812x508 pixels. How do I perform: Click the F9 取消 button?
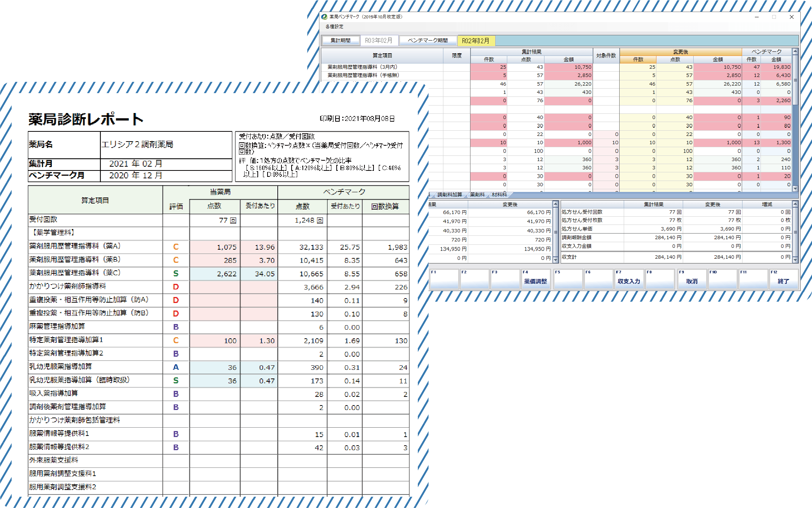[692, 279]
